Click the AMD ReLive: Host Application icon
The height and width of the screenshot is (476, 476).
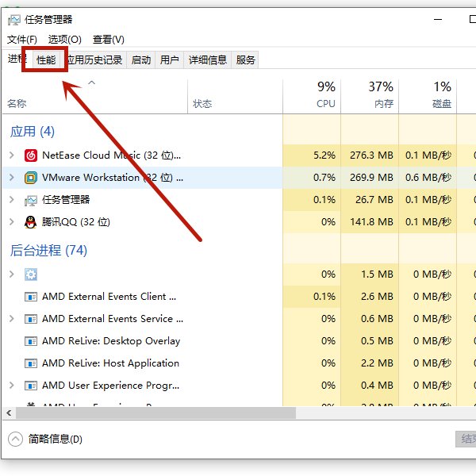31,363
